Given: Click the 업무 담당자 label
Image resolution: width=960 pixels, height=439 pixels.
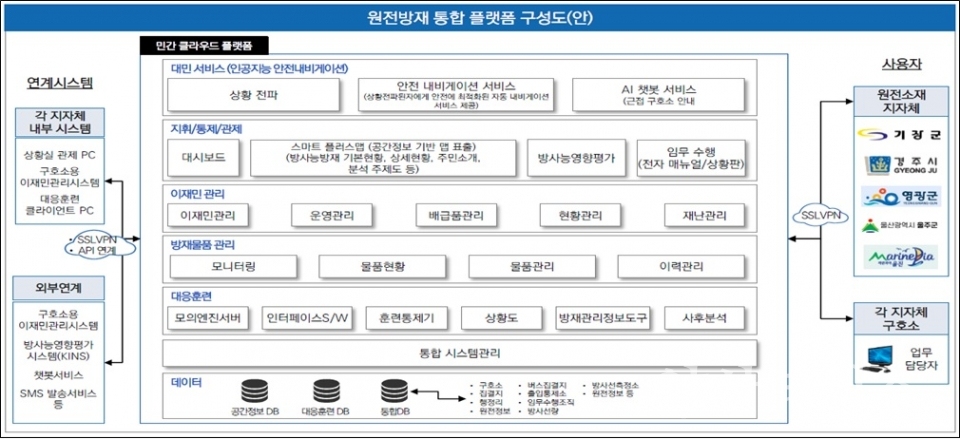Looking at the screenshot, I should pos(920,359).
